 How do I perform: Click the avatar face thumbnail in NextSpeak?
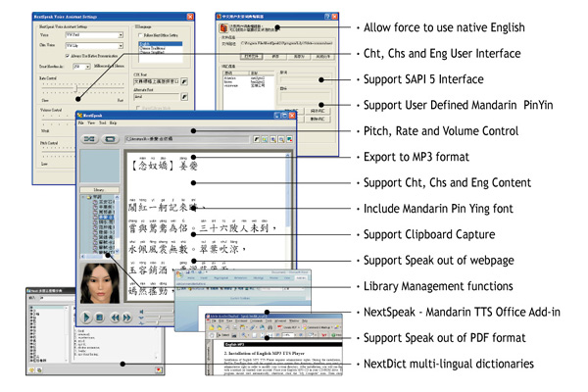tap(99, 283)
